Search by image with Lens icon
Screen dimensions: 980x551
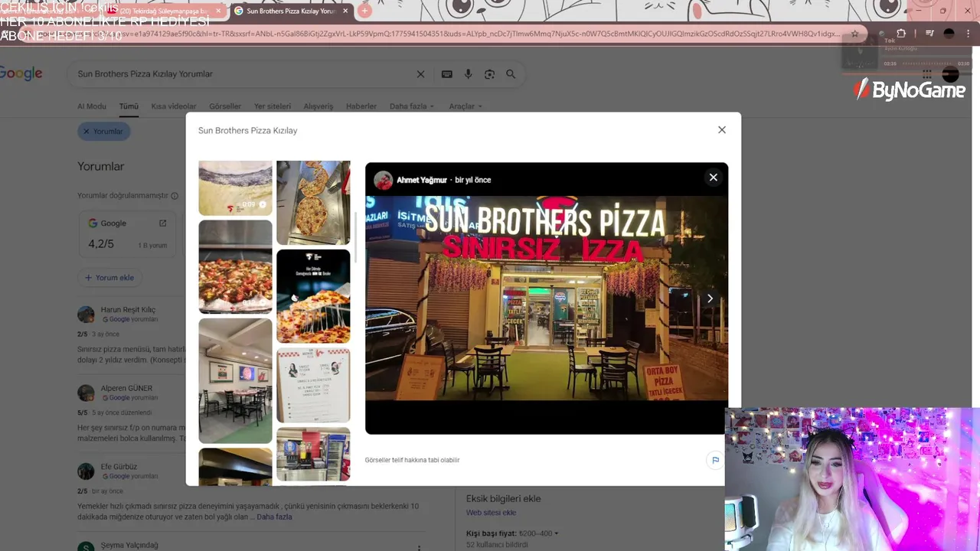[489, 74]
